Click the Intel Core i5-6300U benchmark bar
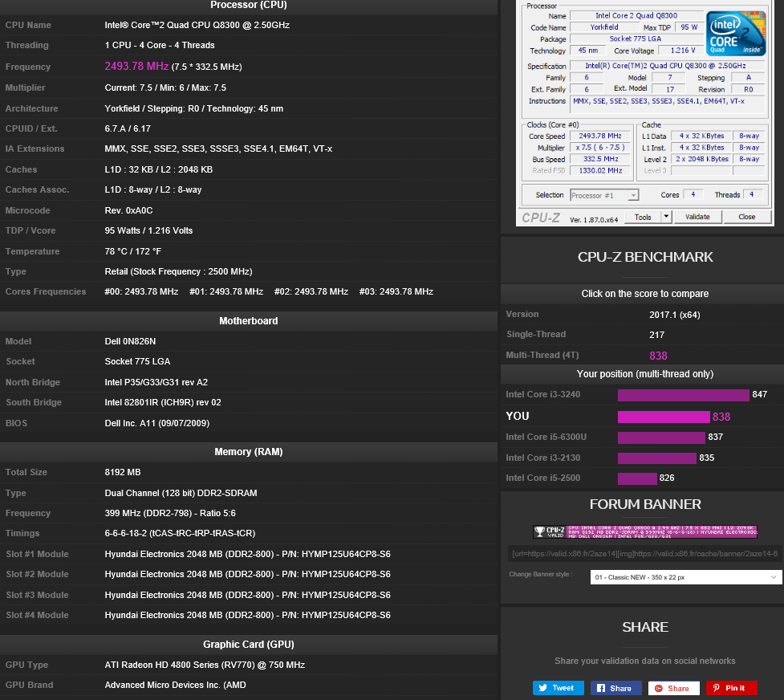The height and width of the screenshot is (700, 784). coord(661,437)
